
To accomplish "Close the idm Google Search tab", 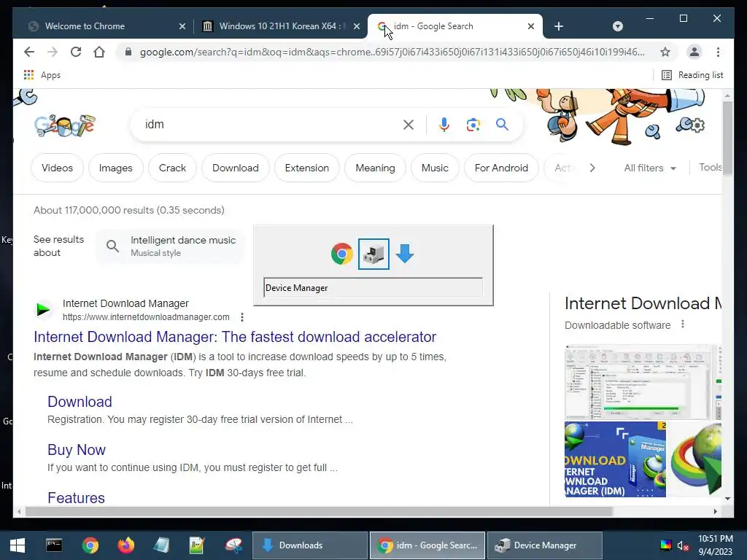I will [x=531, y=26].
